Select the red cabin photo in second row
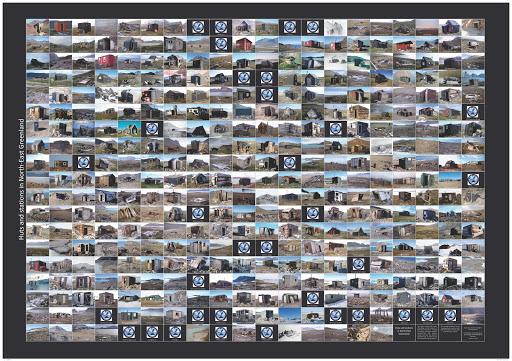 click(244, 44)
